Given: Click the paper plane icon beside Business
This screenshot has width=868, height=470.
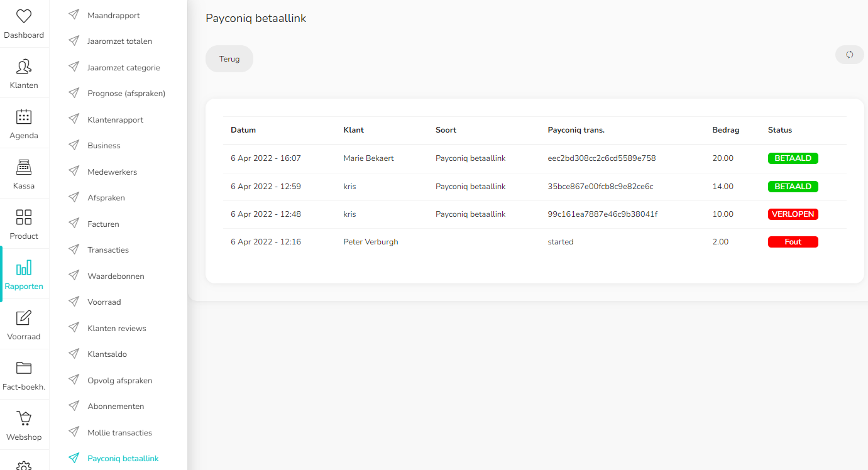Looking at the screenshot, I should click(74, 145).
